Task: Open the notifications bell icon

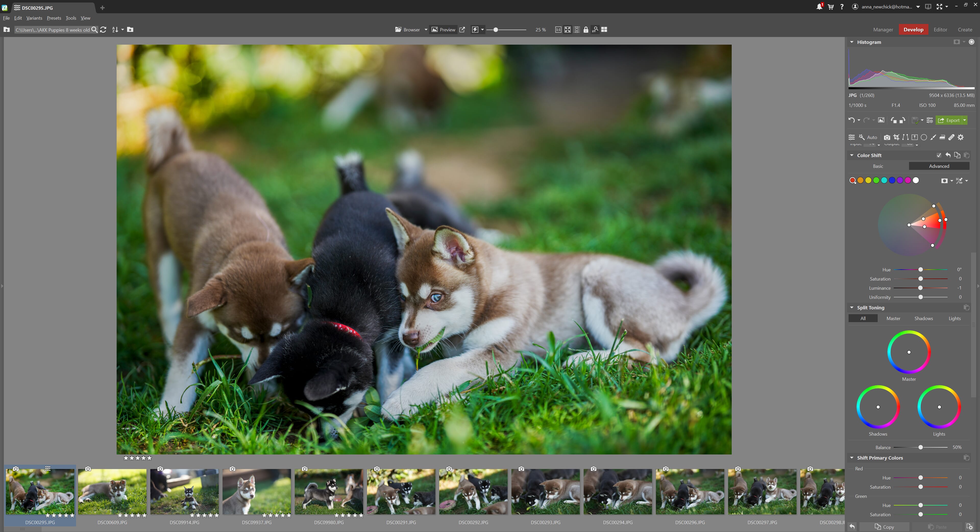Action: click(x=819, y=7)
